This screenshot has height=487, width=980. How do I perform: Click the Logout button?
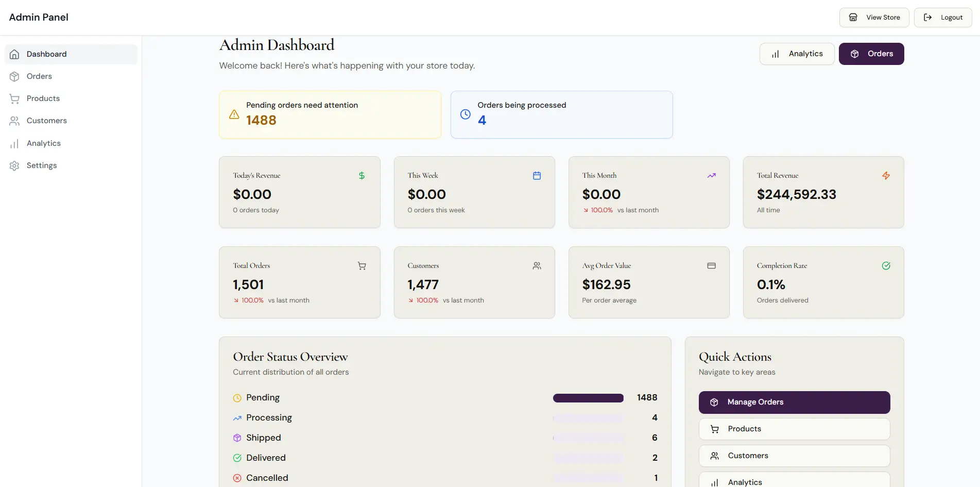[x=942, y=17]
